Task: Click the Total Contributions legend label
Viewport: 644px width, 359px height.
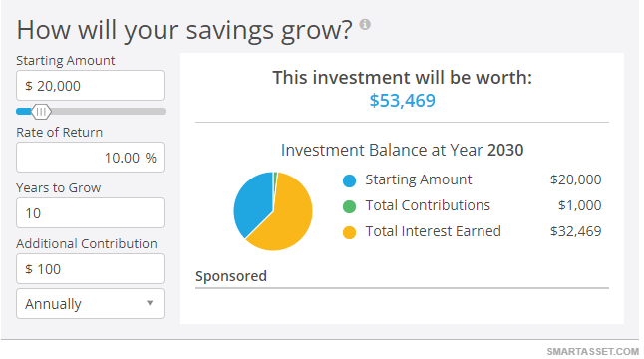Action: 428,205
